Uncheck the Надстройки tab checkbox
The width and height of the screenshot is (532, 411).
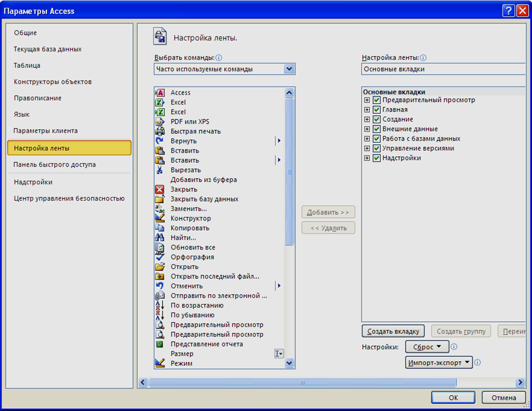(x=377, y=158)
